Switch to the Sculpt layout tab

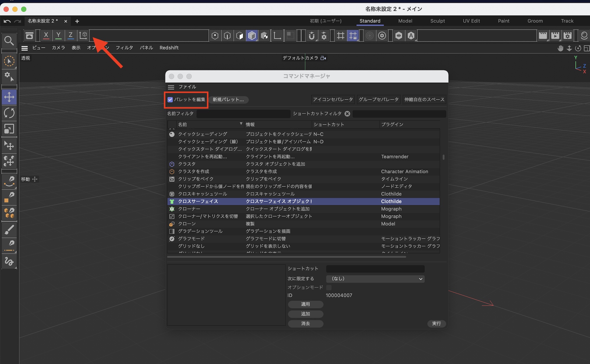(437, 21)
